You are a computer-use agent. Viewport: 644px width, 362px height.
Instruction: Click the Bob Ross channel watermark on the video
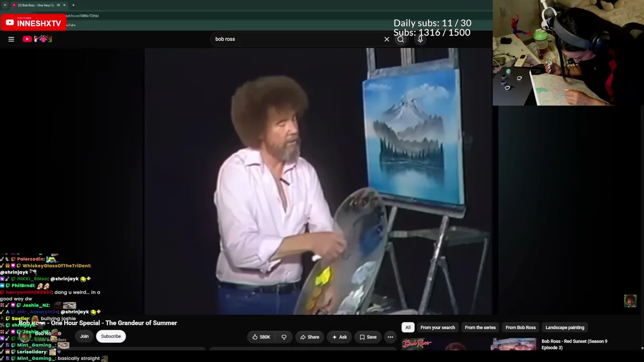click(630, 301)
